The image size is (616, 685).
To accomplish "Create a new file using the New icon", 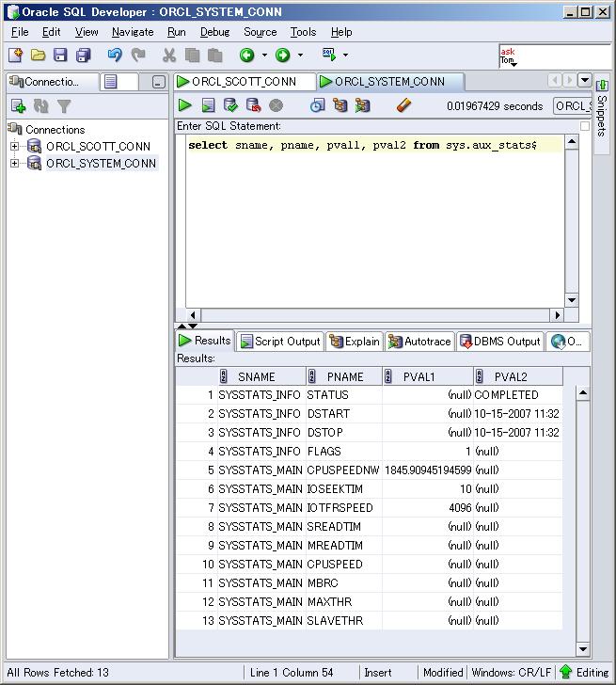I will [15, 55].
